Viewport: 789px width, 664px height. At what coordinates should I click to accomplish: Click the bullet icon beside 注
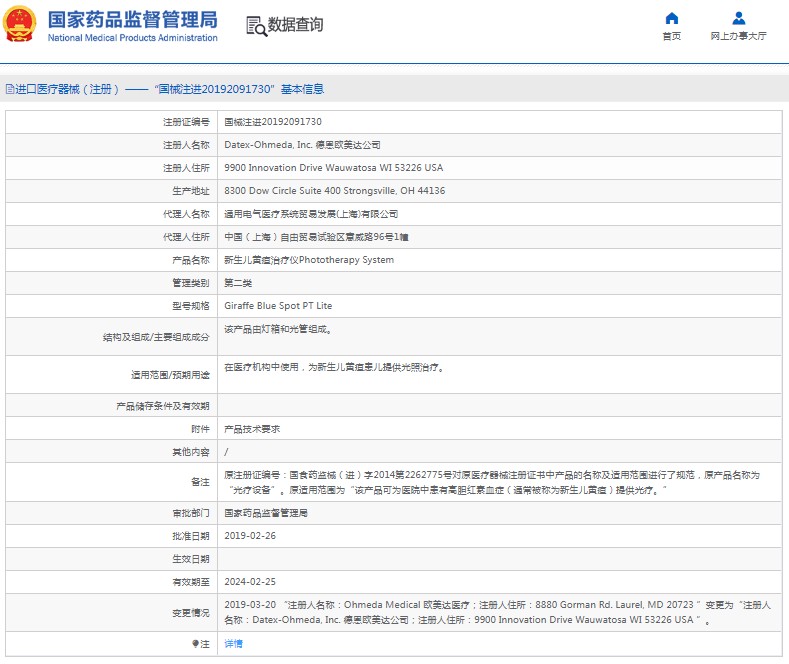click(x=195, y=643)
